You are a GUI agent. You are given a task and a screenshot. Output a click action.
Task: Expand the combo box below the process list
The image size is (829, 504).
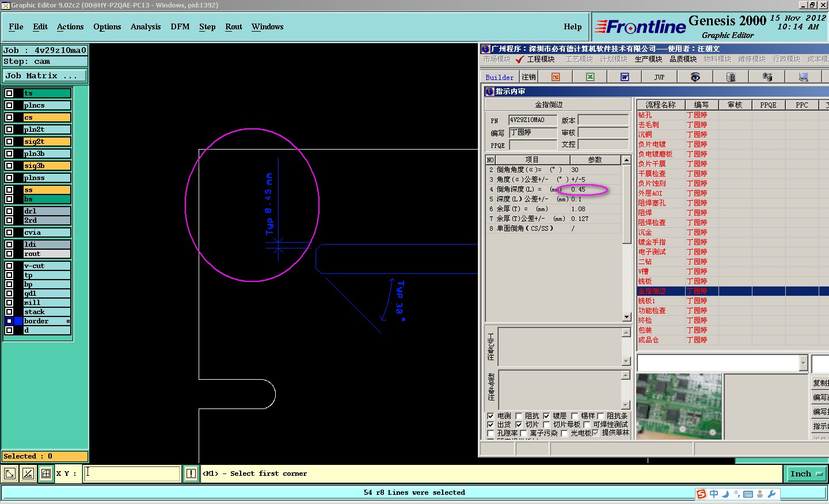[x=803, y=363]
